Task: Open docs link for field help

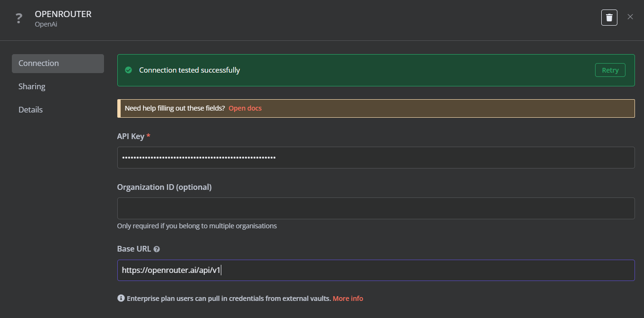Action: pos(245,108)
